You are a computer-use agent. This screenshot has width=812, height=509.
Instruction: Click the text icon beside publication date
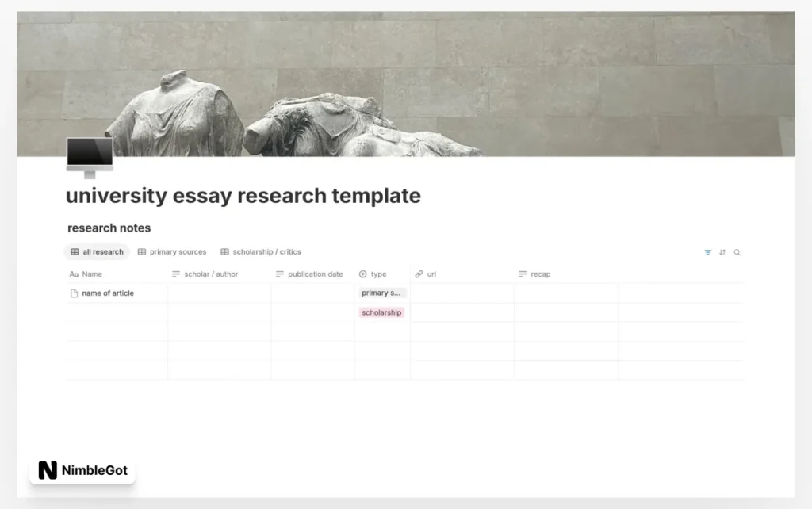280,274
